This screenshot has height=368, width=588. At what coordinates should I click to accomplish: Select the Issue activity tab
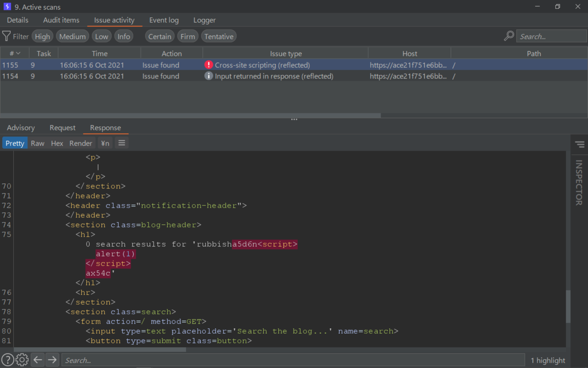pos(114,20)
